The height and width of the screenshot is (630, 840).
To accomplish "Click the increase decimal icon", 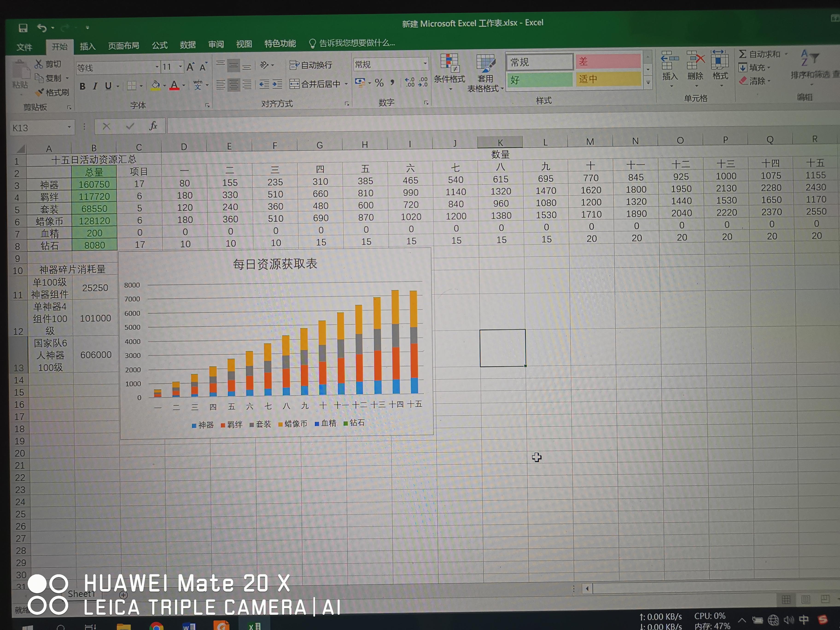I will click(410, 82).
